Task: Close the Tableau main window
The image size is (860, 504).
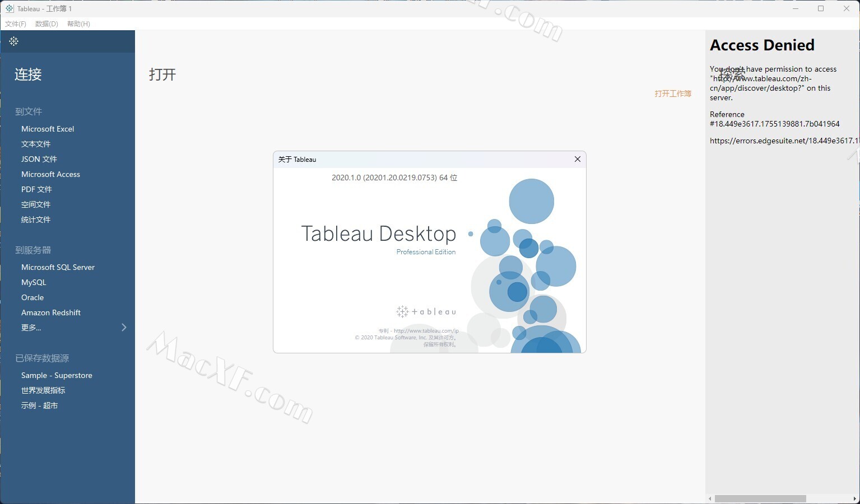Action: 847,8
